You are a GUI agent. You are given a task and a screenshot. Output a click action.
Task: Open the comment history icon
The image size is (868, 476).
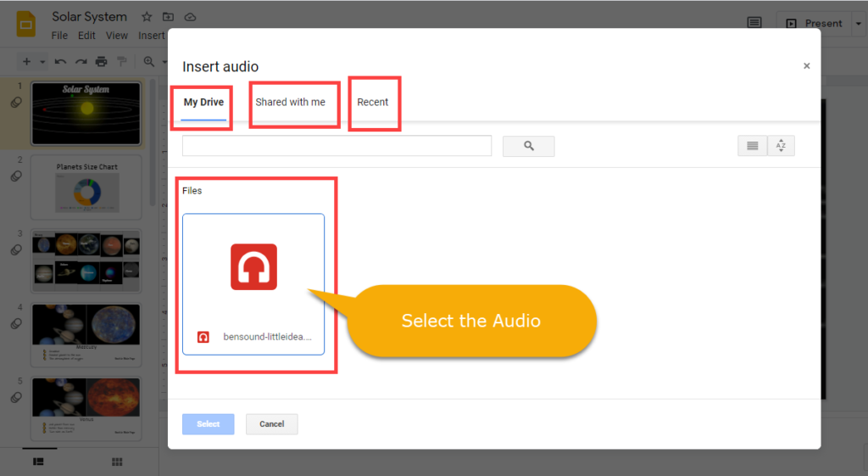[x=754, y=23]
